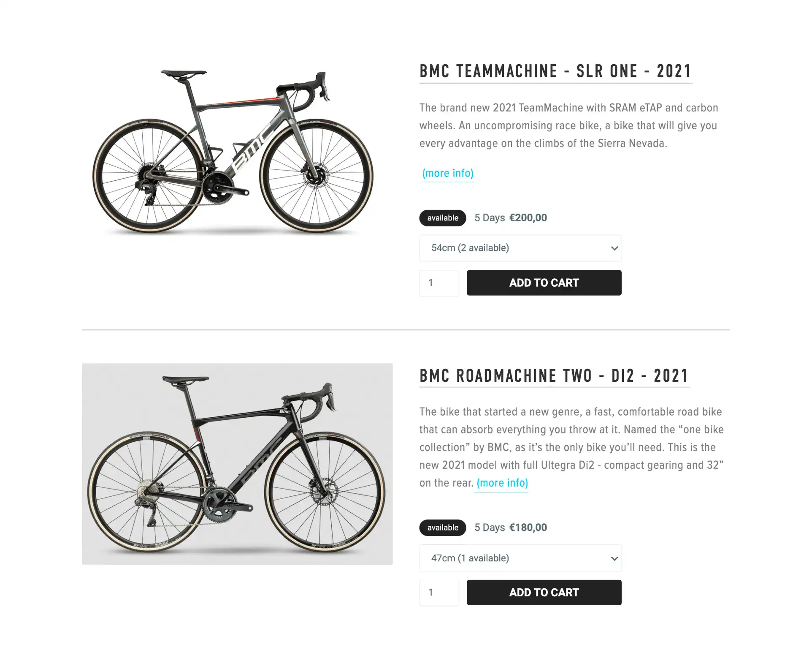Add the Teammachine SLR One to cart
Image resolution: width=812 pixels, height=650 pixels.
(544, 283)
